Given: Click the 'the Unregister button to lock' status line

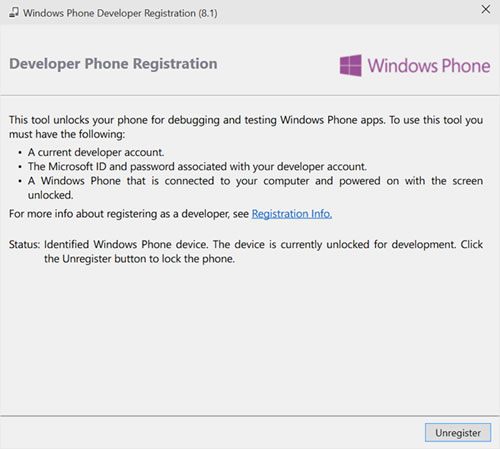Looking at the screenshot, I should tap(139, 259).
